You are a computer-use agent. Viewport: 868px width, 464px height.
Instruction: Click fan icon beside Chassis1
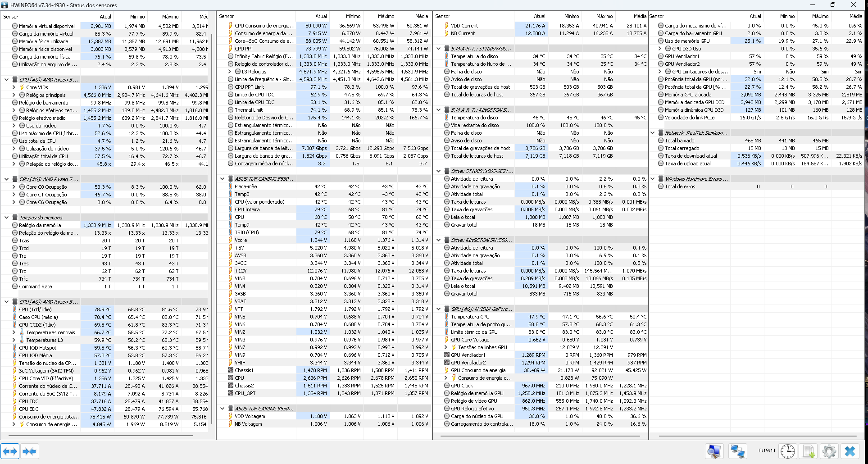click(x=231, y=370)
